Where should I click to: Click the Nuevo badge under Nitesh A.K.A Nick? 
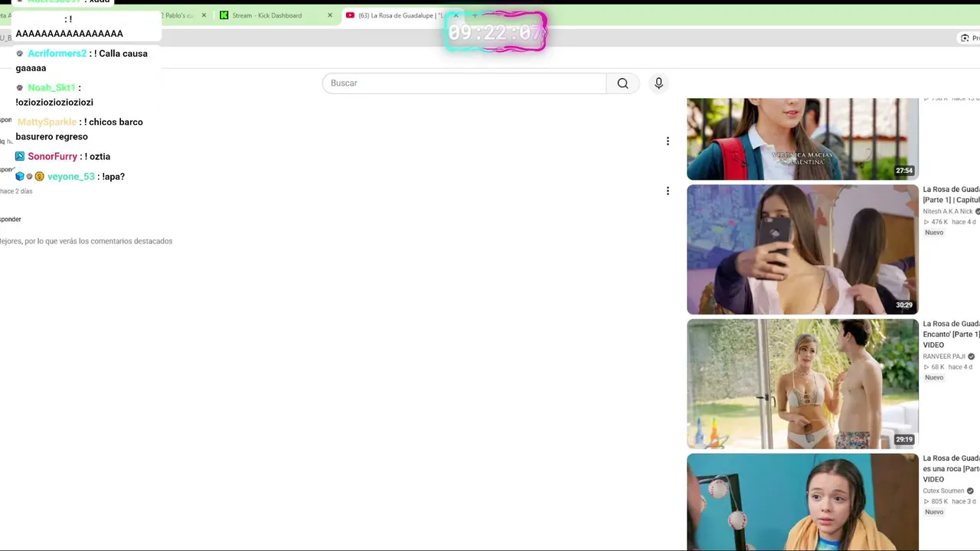pyautogui.click(x=934, y=233)
